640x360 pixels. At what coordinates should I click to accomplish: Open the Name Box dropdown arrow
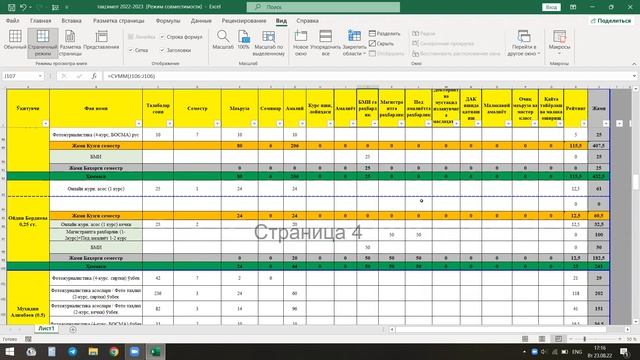pos(40,76)
